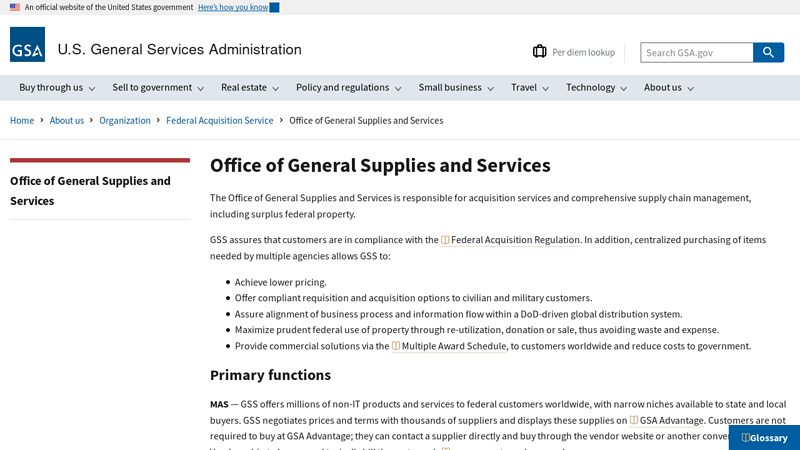Expand "Here's how you know" banner
800x450 pixels.
tap(238, 7)
